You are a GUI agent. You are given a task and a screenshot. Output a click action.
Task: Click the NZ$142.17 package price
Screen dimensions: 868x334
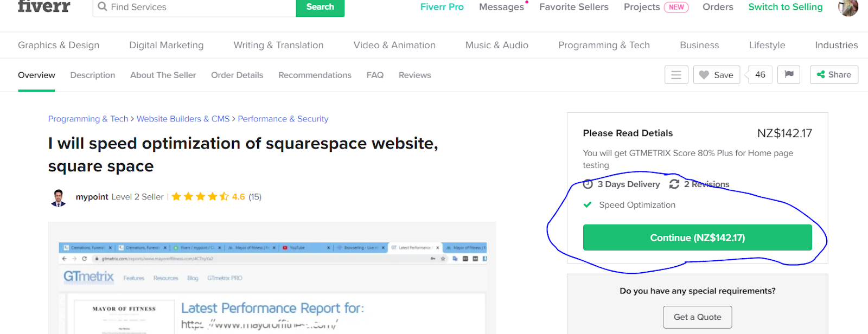point(784,133)
